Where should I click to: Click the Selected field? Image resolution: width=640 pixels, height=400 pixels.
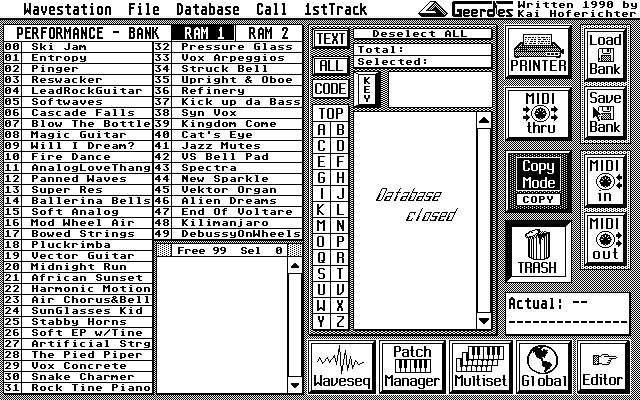coord(422,62)
